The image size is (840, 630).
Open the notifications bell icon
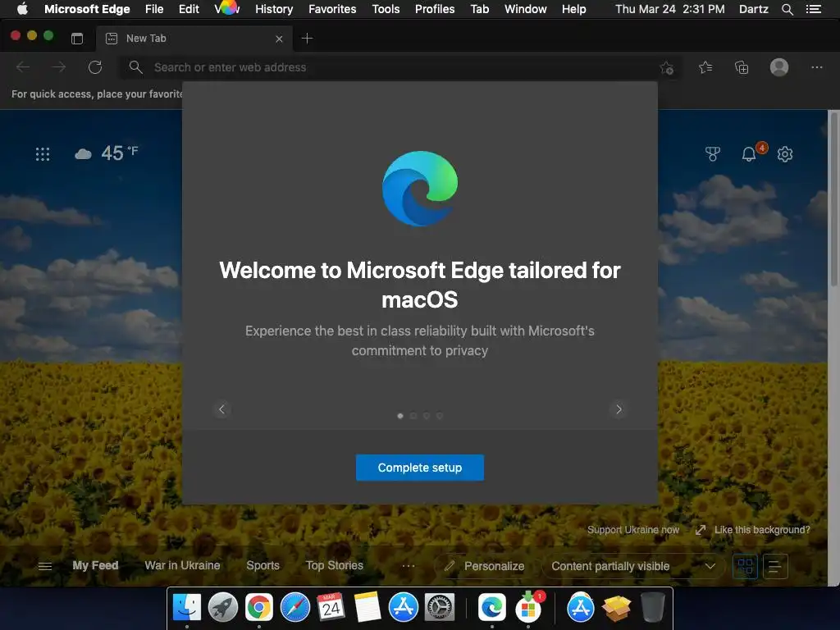coord(749,154)
